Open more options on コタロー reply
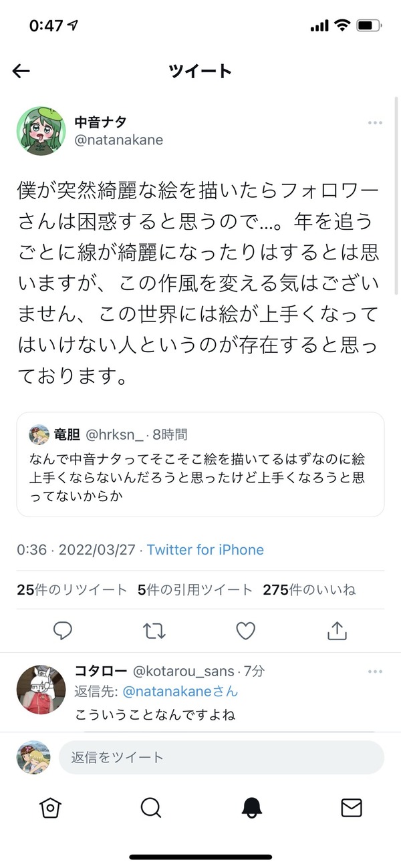This screenshot has height=868, width=401. pyautogui.click(x=376, y=670)
